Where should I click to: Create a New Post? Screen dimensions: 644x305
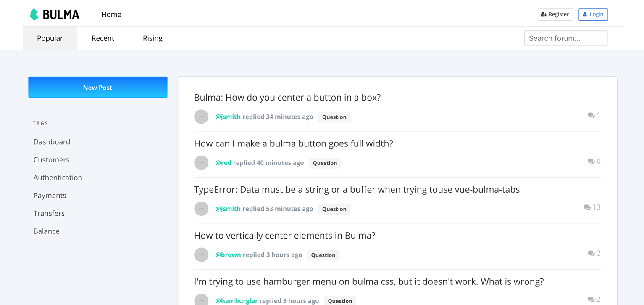[x=98, y=88]
